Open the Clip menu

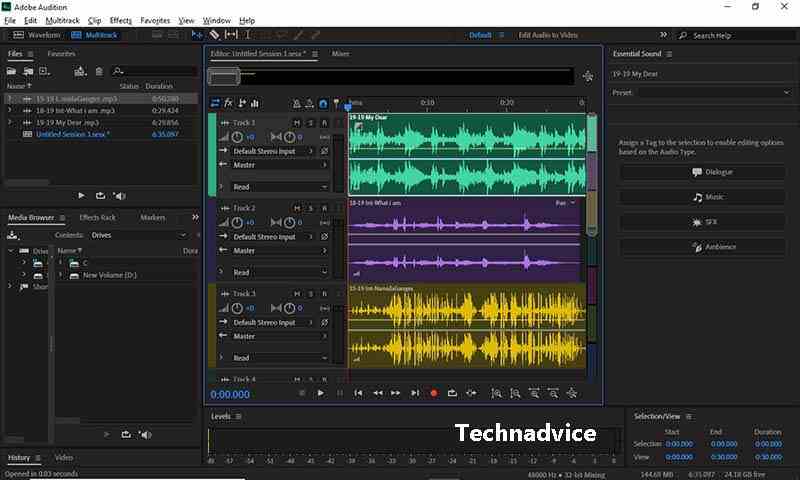[x=94, y=20]
